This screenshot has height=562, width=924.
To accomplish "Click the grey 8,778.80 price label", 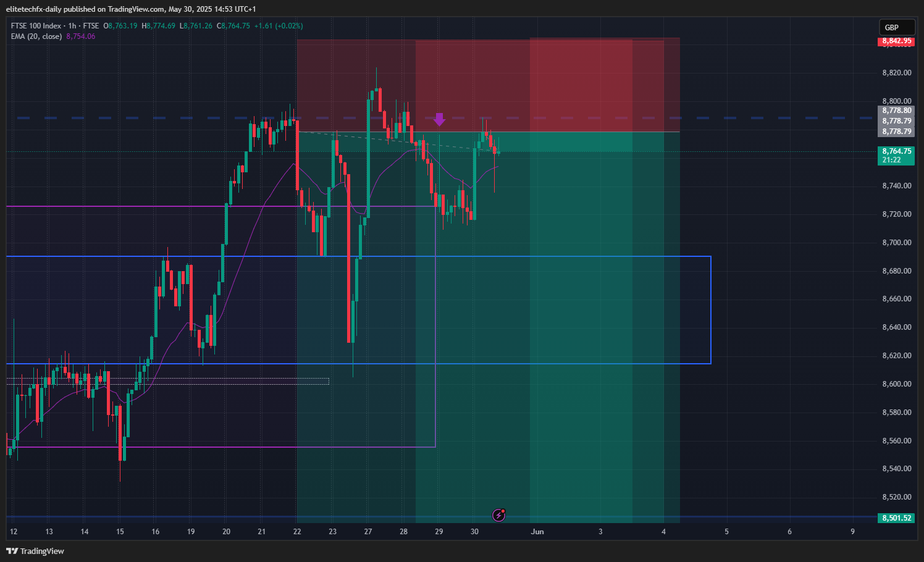I will 896,111.
